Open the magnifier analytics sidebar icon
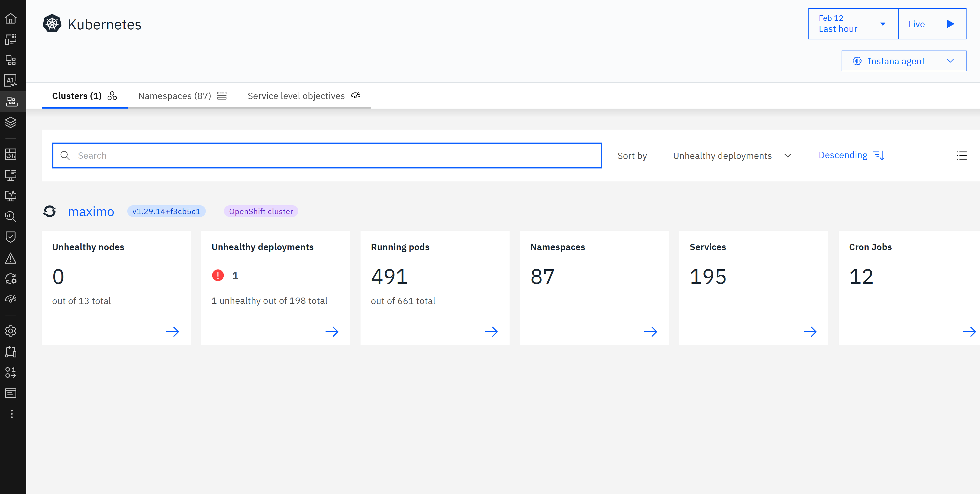 click(x=11, y=216)
